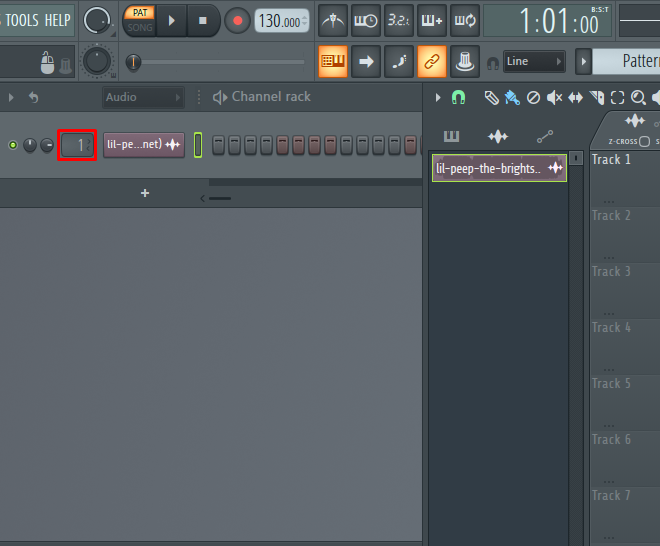
Task: Toggle loop recording icon
Action: [x=465, y=20]
